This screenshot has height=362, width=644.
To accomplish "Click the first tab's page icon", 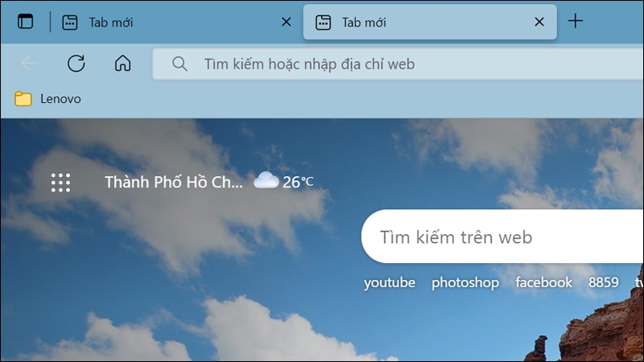I will coord(70,23).
